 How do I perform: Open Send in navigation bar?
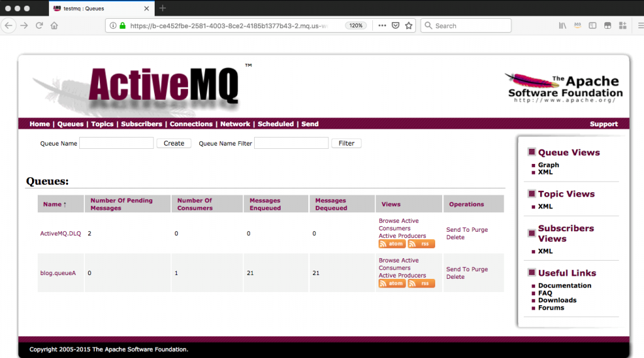tap(309, 124)
